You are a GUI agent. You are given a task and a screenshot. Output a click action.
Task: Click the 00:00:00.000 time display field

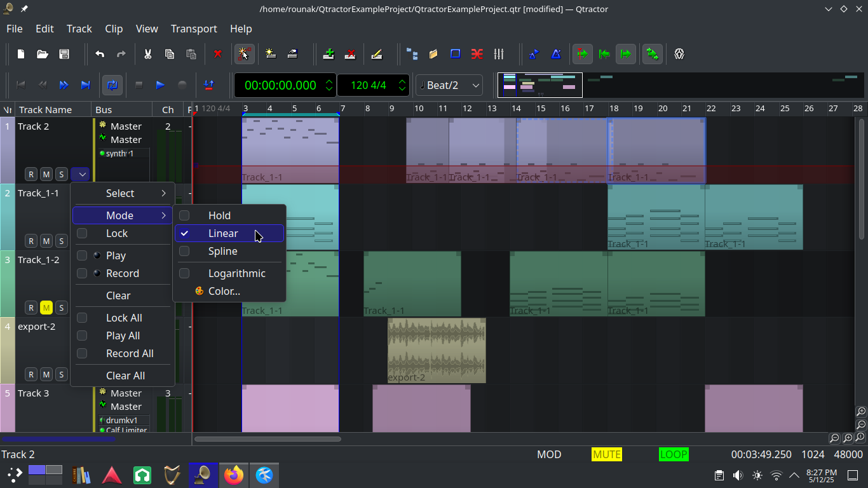(280, 85)
